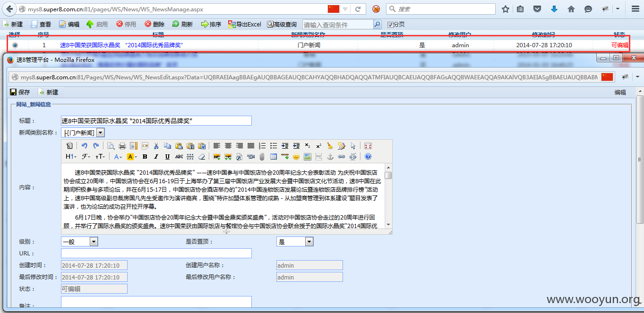Center align text in the editor
644x313 pixels.
228,145
